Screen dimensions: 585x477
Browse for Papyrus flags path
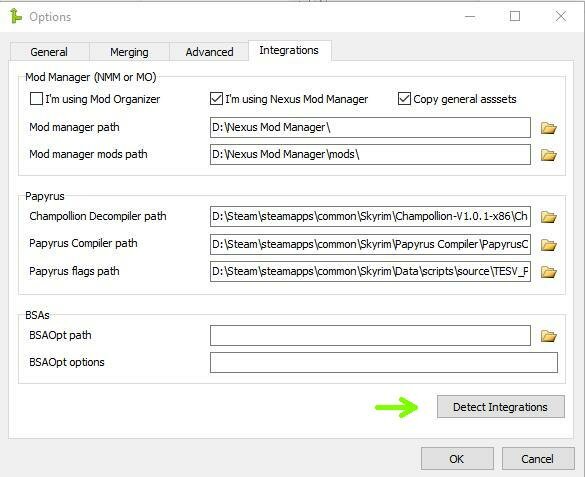click(x=548, y=272)
